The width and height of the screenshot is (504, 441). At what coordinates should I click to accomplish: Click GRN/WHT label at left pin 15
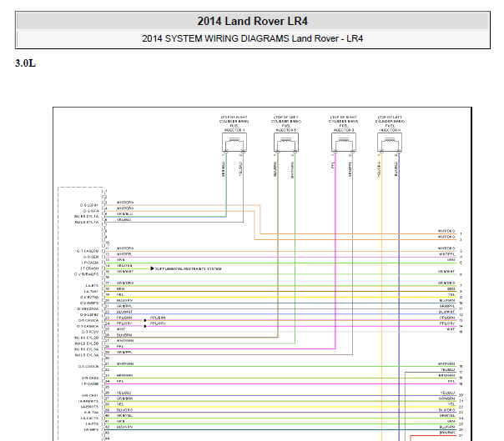pos(125,272)
